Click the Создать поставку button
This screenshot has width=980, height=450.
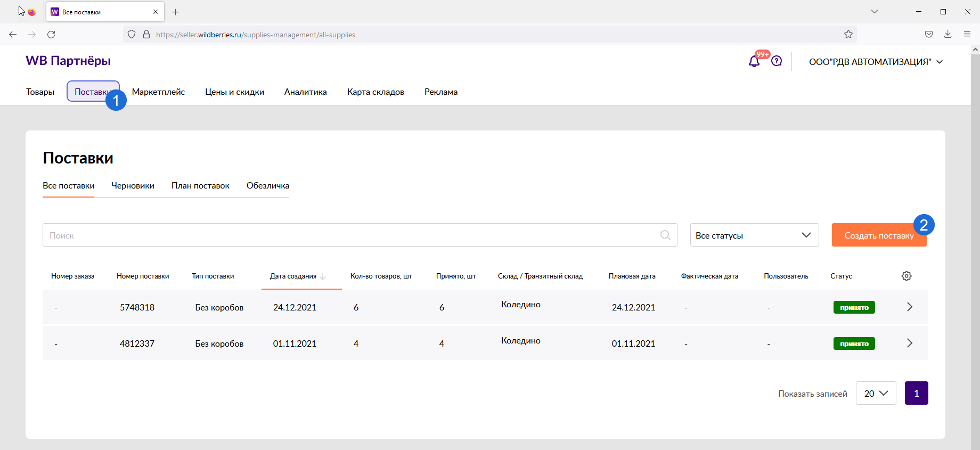click(878, 235)
